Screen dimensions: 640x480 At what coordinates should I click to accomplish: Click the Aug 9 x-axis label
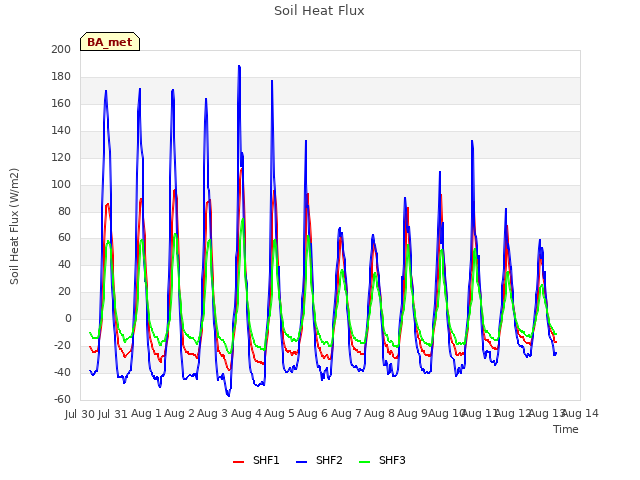click(412, 413)
